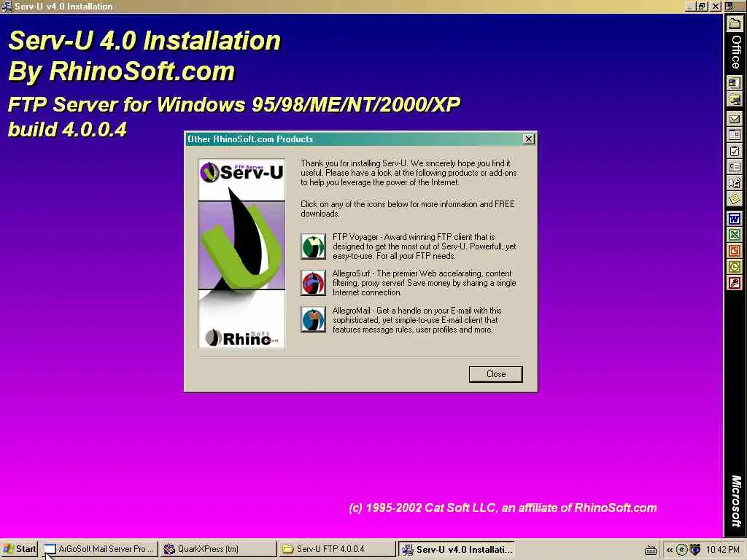
Task: Launch Microsoft Excel from Office bar
Action: click(734, 235)
